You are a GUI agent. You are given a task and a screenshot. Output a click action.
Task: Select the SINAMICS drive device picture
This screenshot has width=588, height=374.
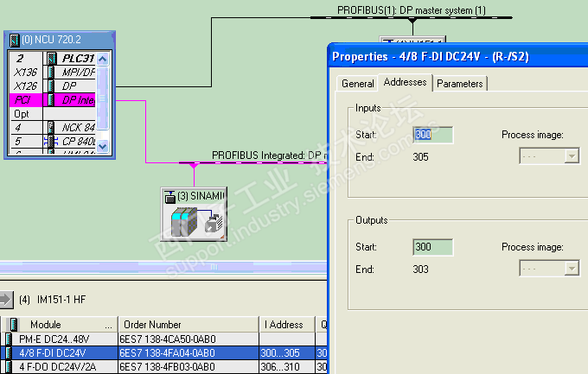tap(197, 222)
